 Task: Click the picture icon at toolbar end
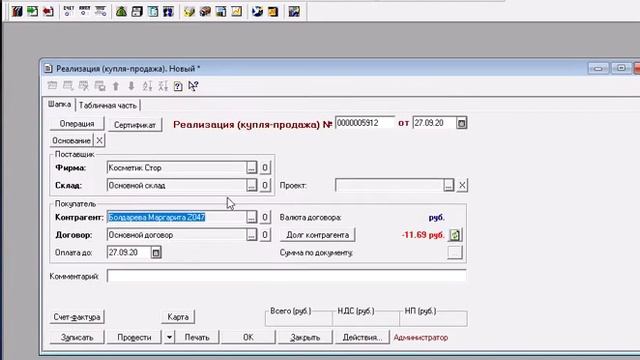(x=294, y=11)
